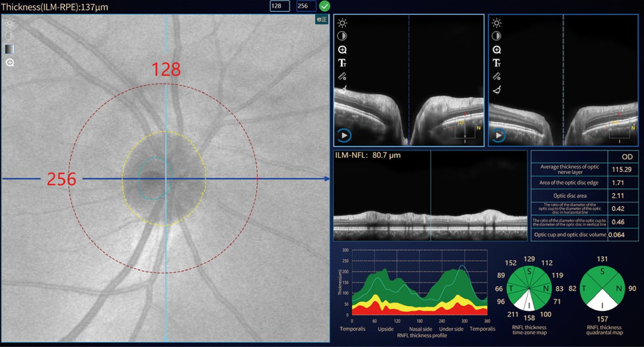Click the arrowhead of the horizontal scan line
This screenshot has height=347, width=644.
[x=327, y=179]
